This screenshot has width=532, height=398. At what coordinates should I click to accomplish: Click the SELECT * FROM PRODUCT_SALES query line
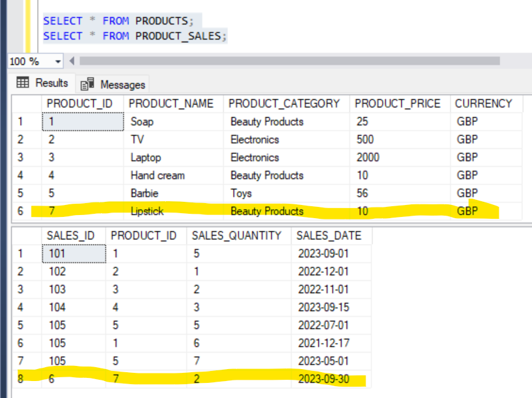click(132, 36)
